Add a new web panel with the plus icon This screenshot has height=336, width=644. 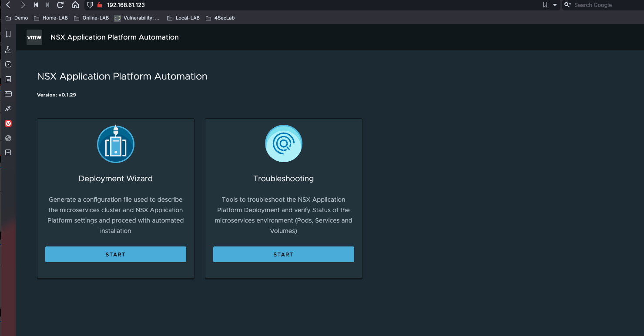point(8,153)
